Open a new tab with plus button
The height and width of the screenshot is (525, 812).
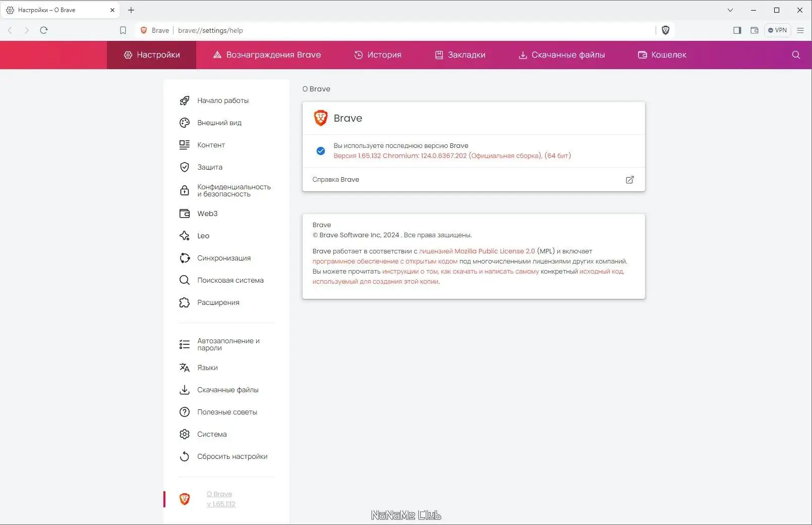[131, 10]
